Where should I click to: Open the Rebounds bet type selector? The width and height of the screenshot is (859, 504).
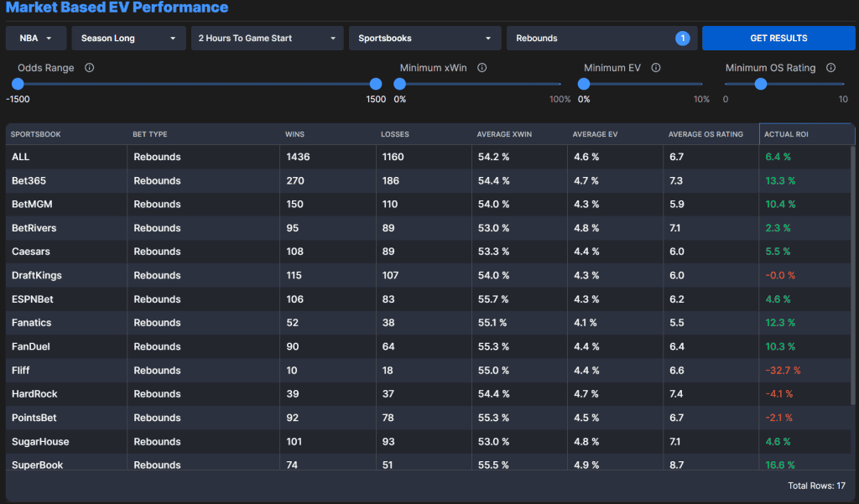pos(601,39)
